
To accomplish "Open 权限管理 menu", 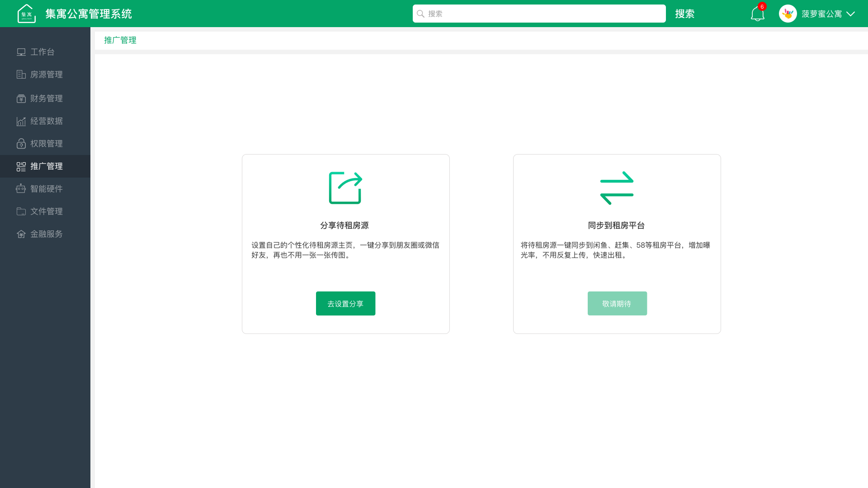I will (x=45, y=144).
